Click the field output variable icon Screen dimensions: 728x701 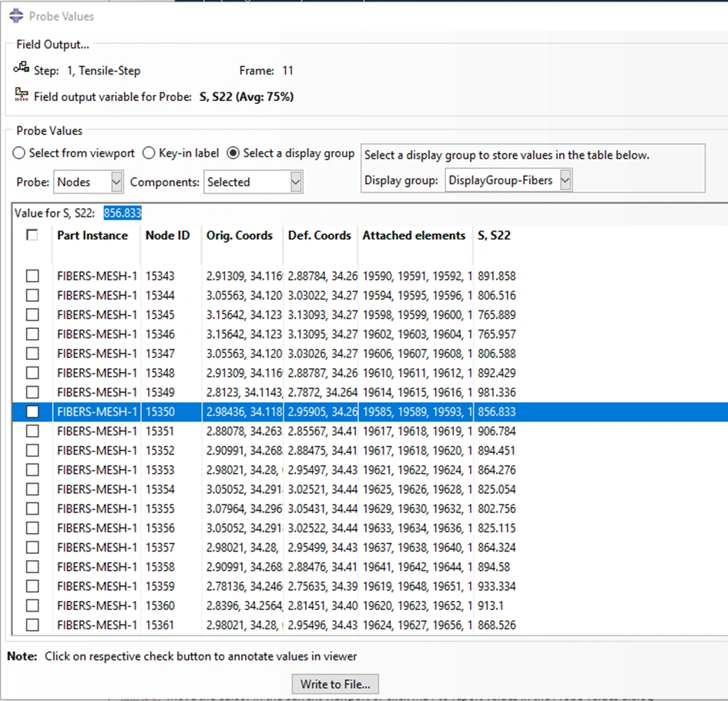(22, 94)
